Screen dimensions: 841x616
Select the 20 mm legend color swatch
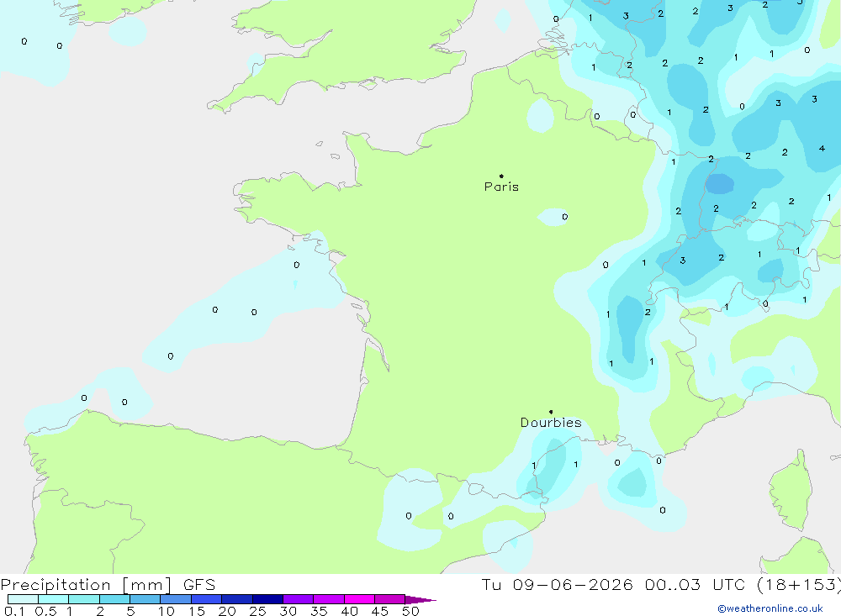coord(236,599)
